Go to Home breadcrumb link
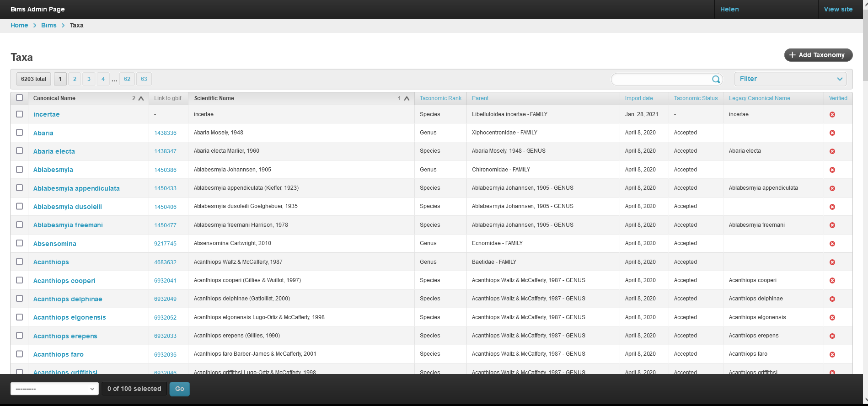 19,25
